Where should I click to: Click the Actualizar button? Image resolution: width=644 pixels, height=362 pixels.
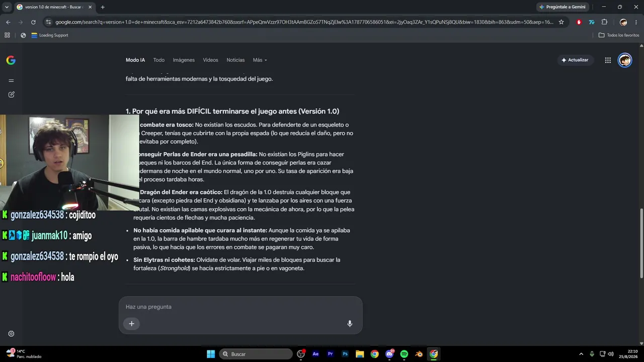[575, 60]
